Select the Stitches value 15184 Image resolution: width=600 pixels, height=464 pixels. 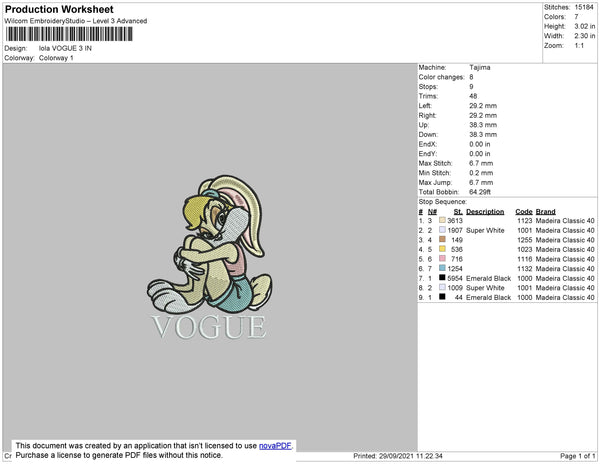tap(584, 7)
